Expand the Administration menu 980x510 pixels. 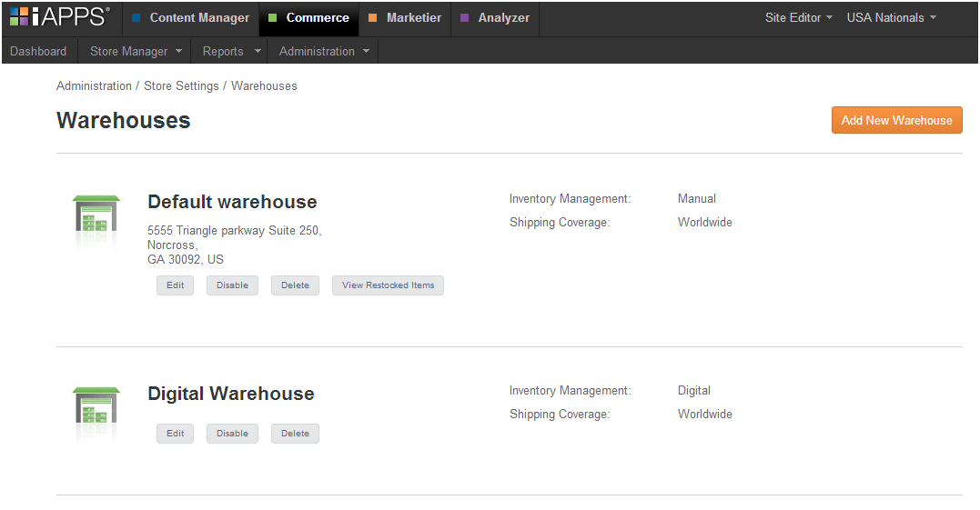click(x=323, y=52)
